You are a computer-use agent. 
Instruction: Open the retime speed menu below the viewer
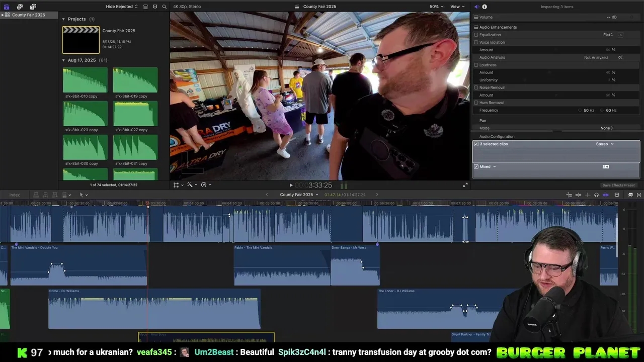pos(205,185)
